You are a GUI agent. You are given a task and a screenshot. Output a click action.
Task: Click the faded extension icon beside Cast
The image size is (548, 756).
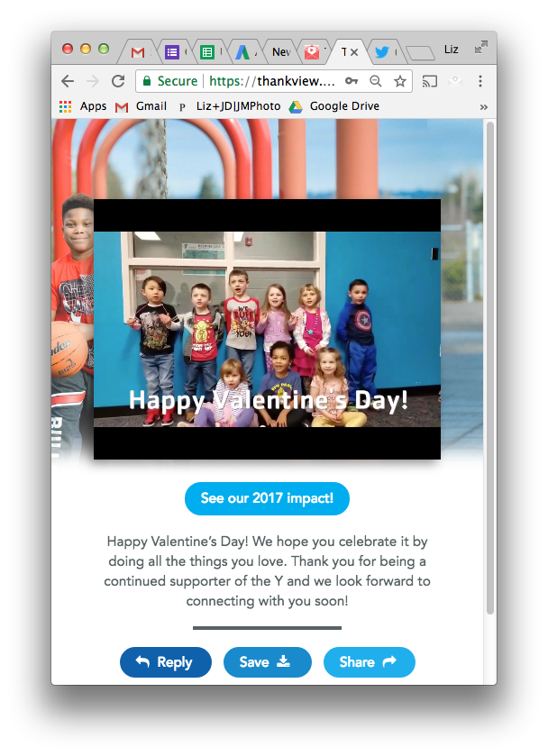[455, 81]
